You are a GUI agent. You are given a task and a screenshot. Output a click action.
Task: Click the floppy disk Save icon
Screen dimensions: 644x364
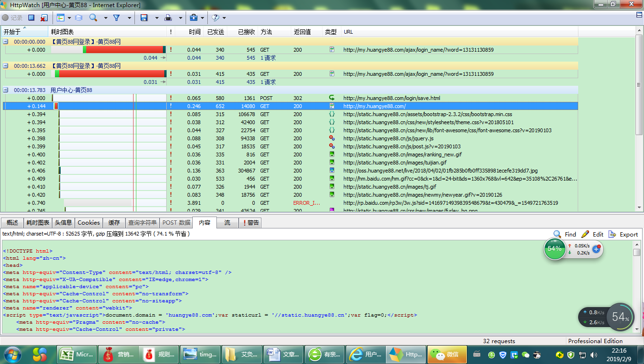144,18
